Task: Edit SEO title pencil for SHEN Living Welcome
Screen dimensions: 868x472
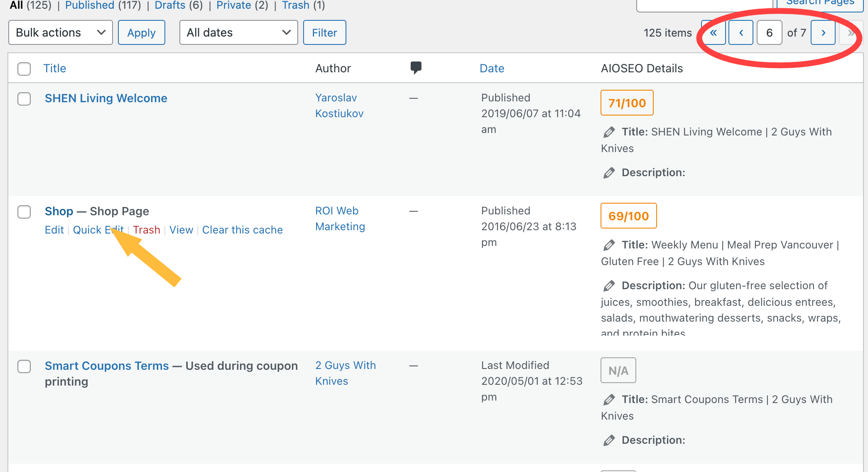Action: (609, 132)
